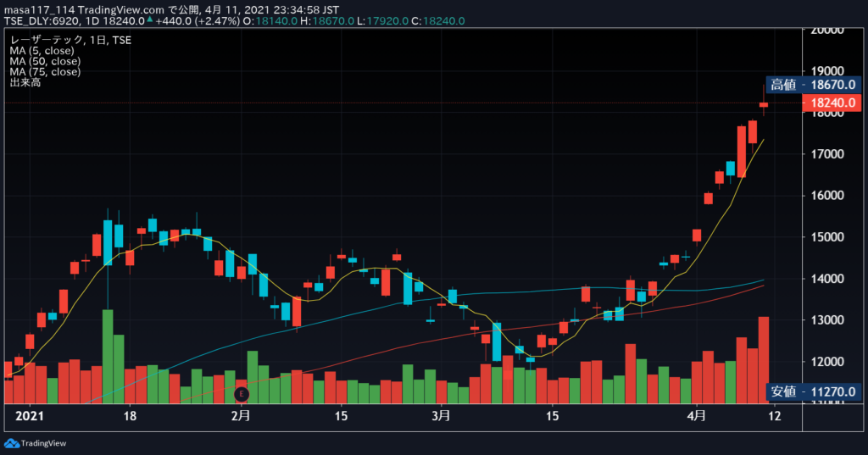
Task: Click the latest candlestick near 18240
Action: click(x=764, y=104)
